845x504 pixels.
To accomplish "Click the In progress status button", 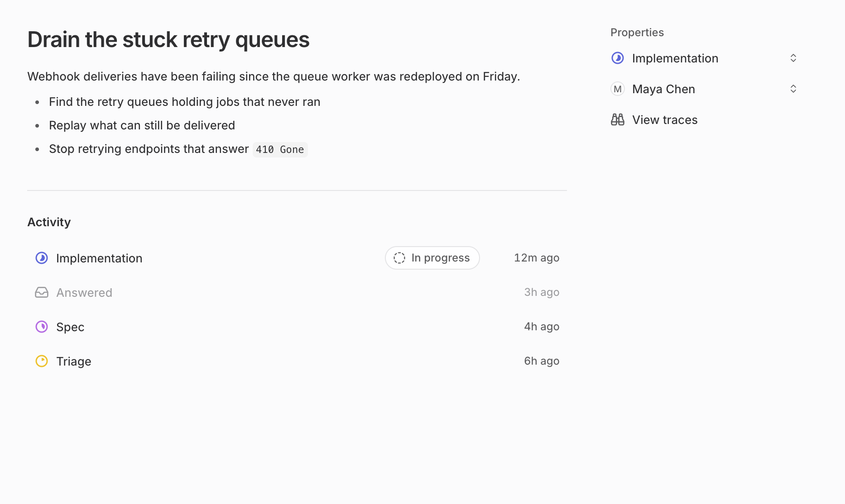I will [432, 258].
